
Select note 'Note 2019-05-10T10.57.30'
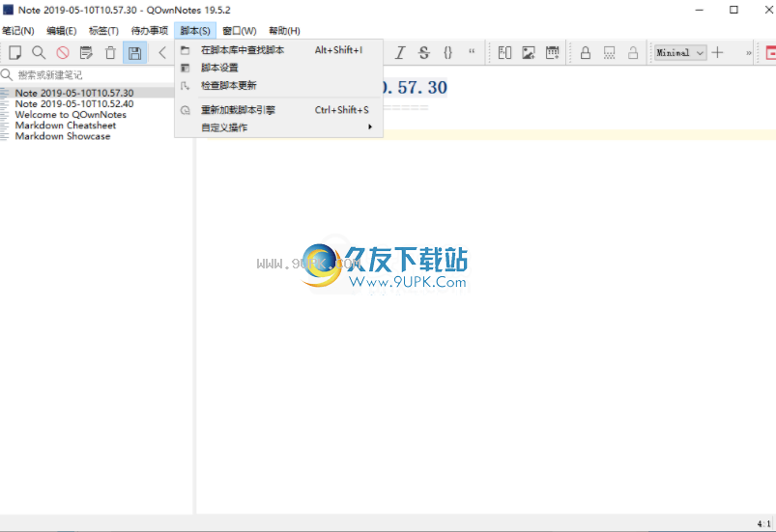[74, 93]
